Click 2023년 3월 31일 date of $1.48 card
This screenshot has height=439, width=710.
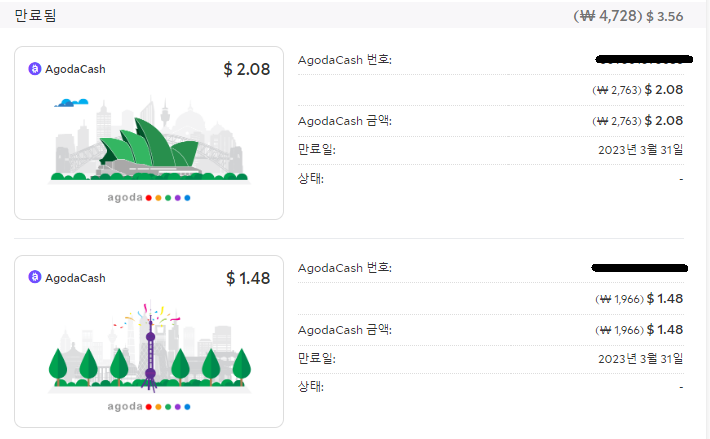641,359
